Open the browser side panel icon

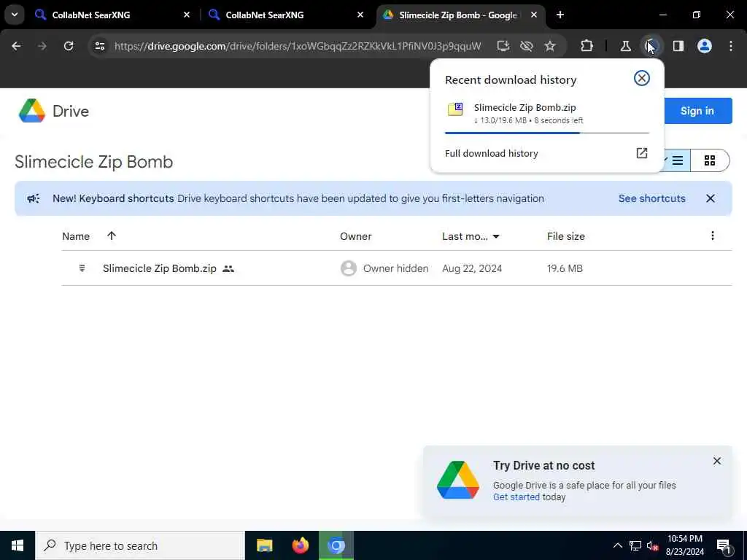coord(678,46)
